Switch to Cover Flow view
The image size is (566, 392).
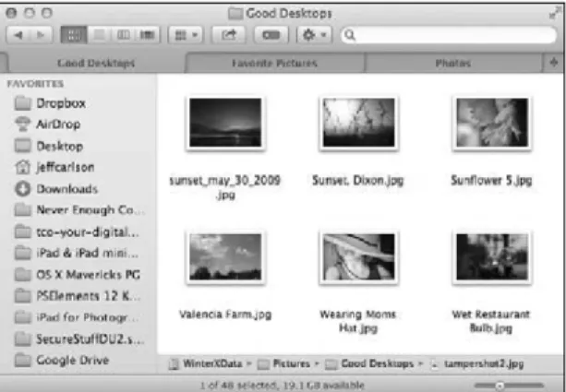[x=148, y=35]
